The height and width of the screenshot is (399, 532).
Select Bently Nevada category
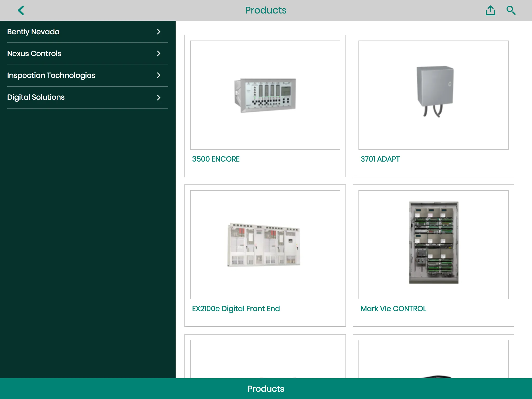pos(88,32)
